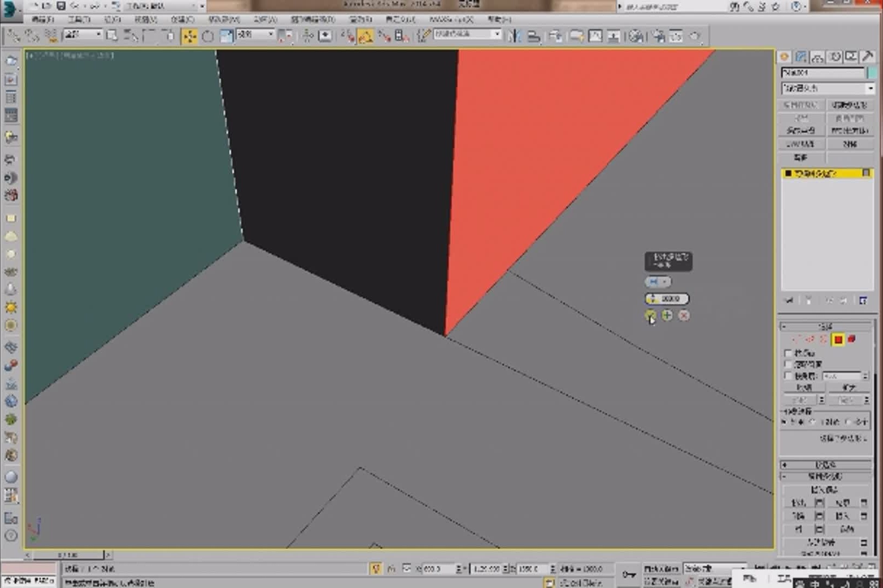Confirm extrude with caddy OK checkmark
Image resolution: width=883 pixels, height=588 pixels.
[650, 315]
